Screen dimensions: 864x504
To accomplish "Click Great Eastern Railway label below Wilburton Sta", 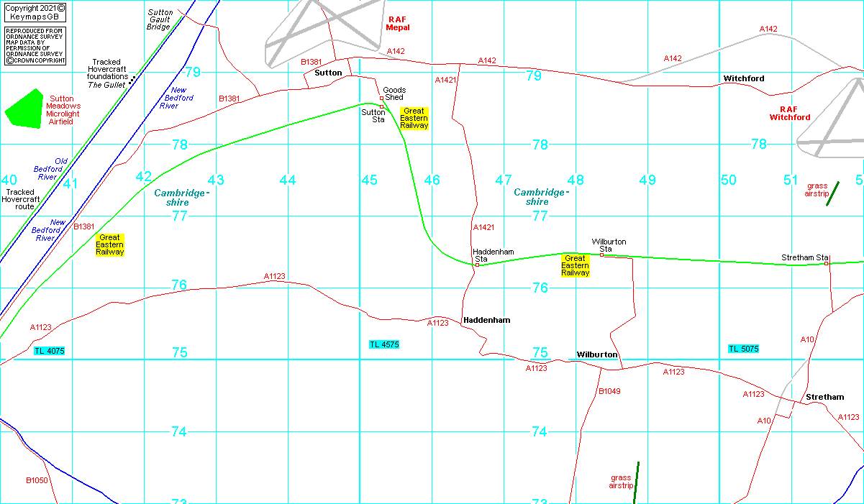I will 575,265.
